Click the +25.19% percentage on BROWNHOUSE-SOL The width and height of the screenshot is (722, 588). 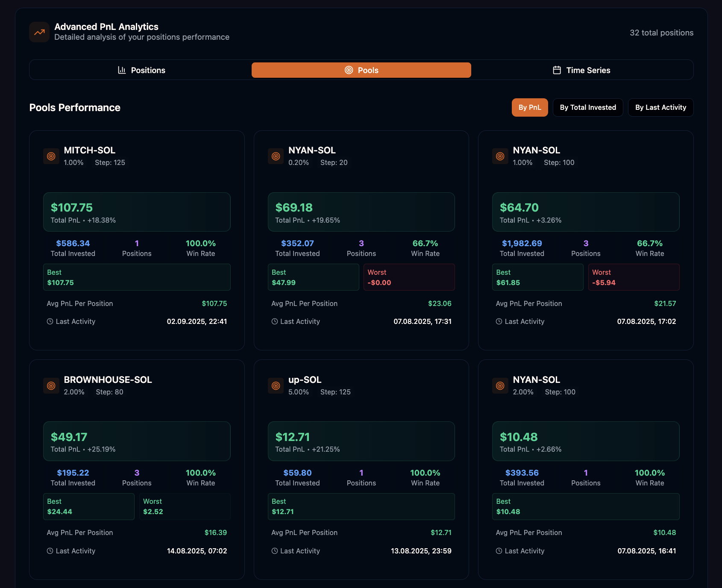coord(102,449)
